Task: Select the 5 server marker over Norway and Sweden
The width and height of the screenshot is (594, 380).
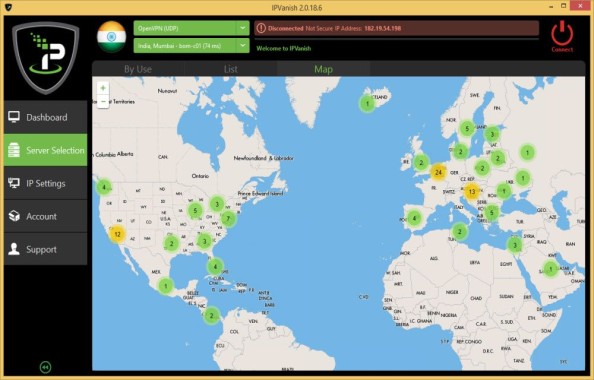Action: click(467, 128)
